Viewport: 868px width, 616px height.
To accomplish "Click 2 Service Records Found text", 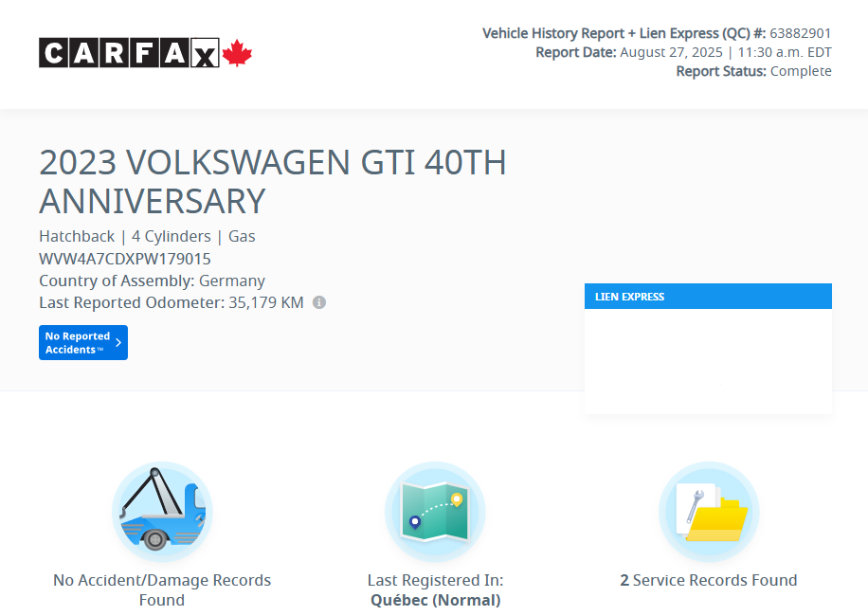I will [709, 580].
